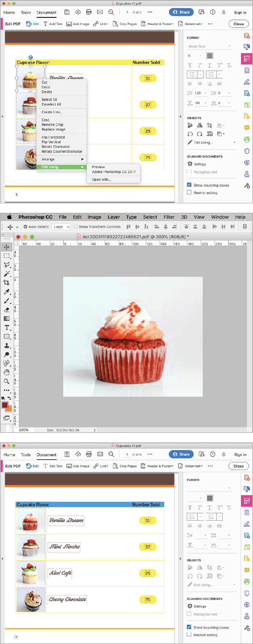
Task: Choose Rotate Clockwise from context menu
Action: tap(56, 147)
